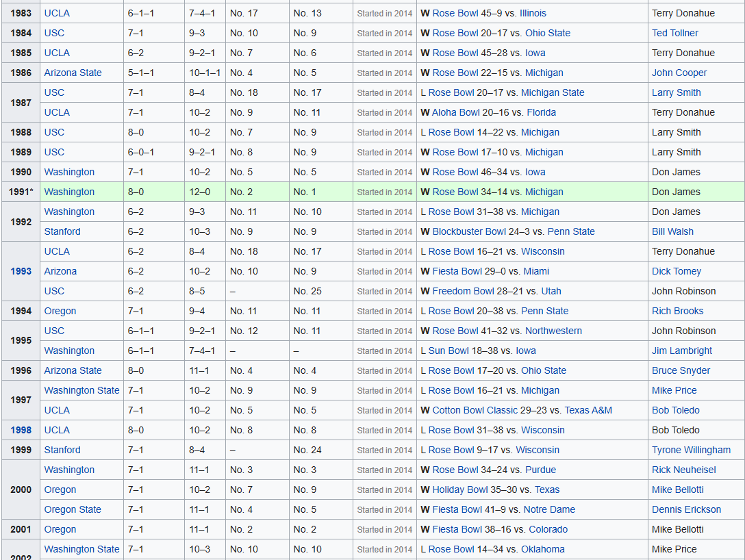Open coach Ted Tollner's link
The width and height of the screenshot is (745, 560).
[x=674, y=34]
